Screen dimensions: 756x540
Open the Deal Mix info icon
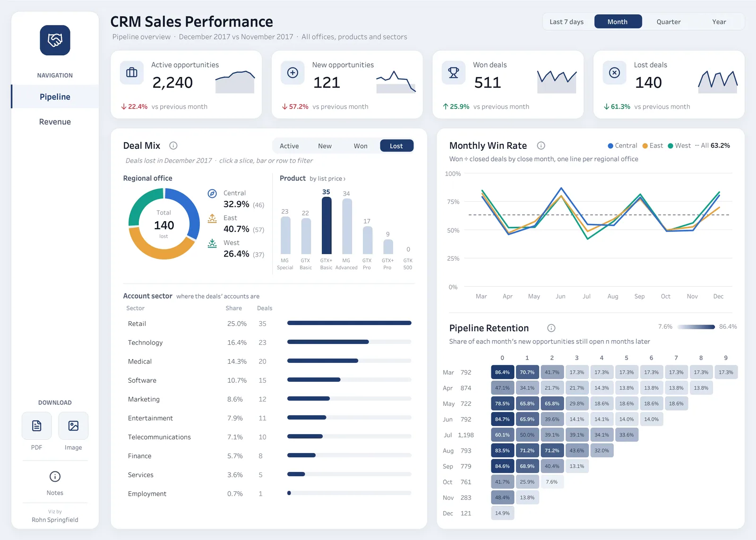tap(173, 146)
